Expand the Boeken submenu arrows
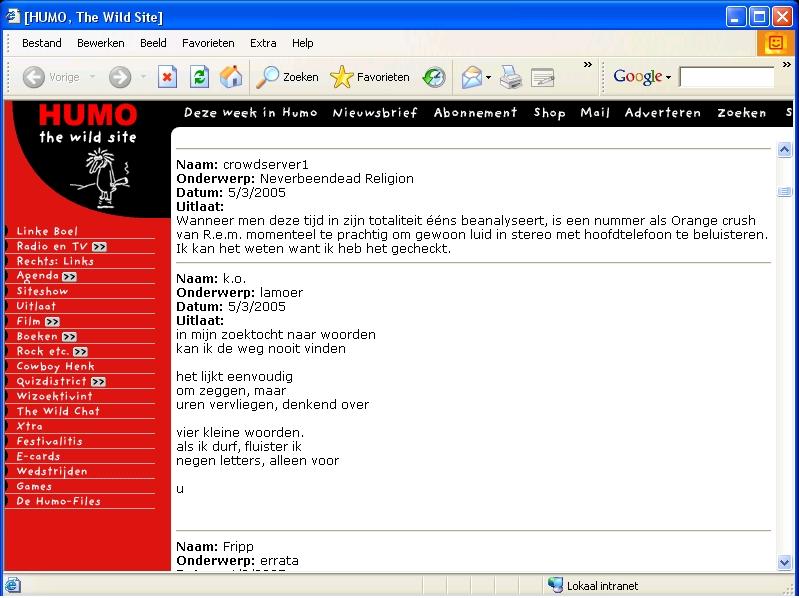 coord(69,337)
